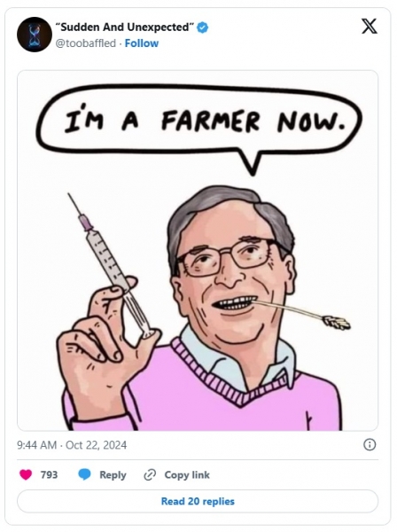Image resolution: width=397 pixels, height=532 pixels.
Task: Click the 793 likes count
Action: 49,474
